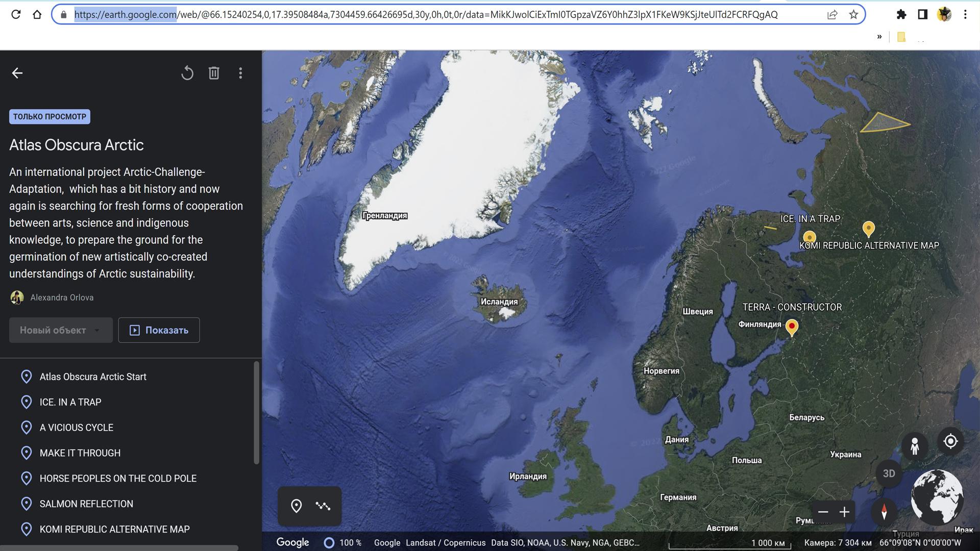Image resolution: width=980 pixels, height=551 pixels.
Task: Click the pin icon beside SALMON REFLECTION
Action: tap(26, 504)
